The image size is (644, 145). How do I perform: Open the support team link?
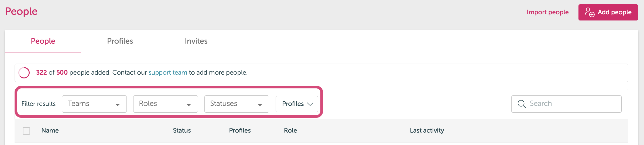168,73
